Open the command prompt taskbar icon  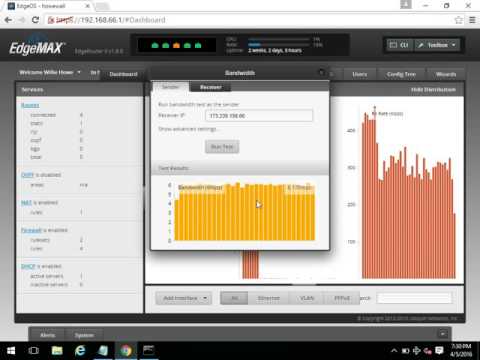point(149,351)
